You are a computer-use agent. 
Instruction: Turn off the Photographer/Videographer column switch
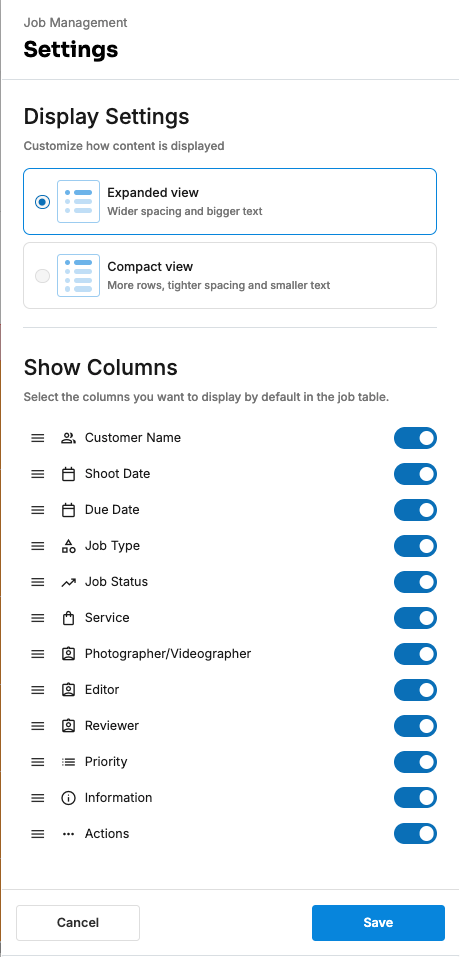pos(415,654)
